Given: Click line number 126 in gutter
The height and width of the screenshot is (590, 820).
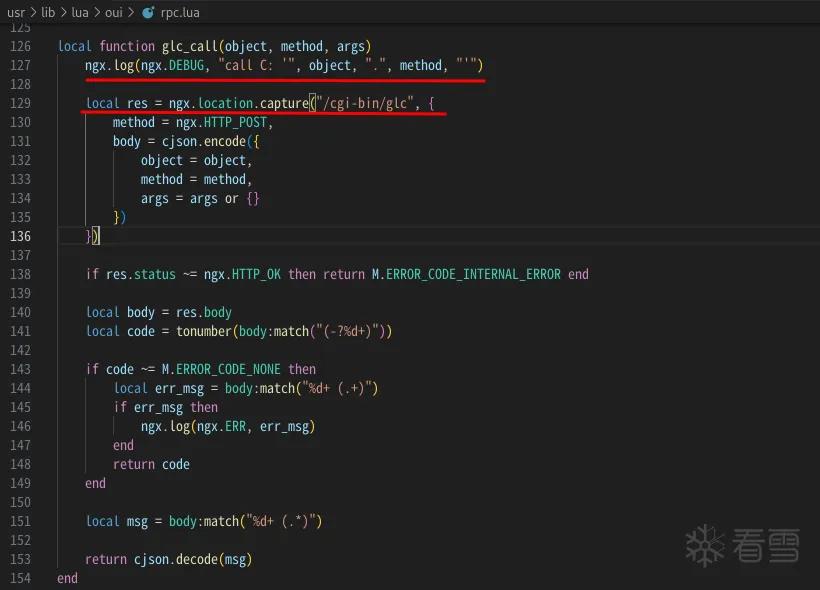Looking at the screenshot, I should coord(20,47).
